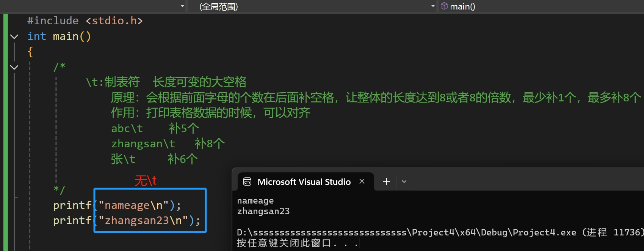Click the \t:制表符 comment heading
This screenshot has width=644, height=251.
point(166,82)
